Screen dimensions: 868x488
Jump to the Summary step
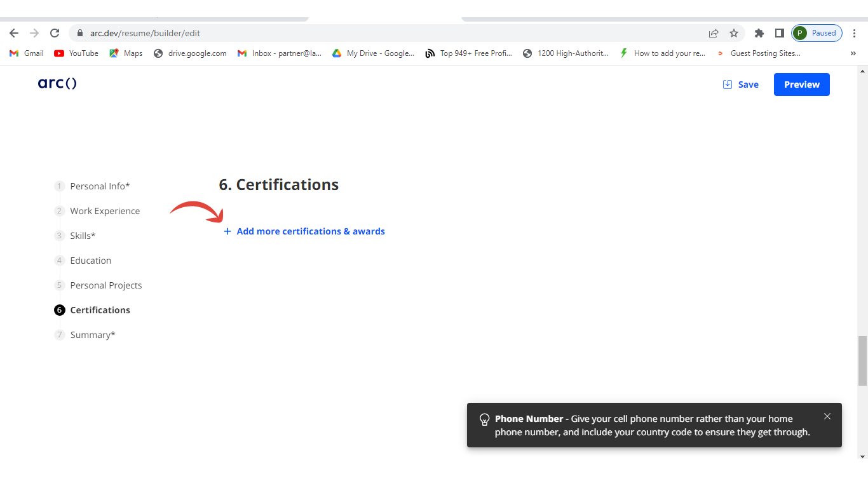(93, 335)
